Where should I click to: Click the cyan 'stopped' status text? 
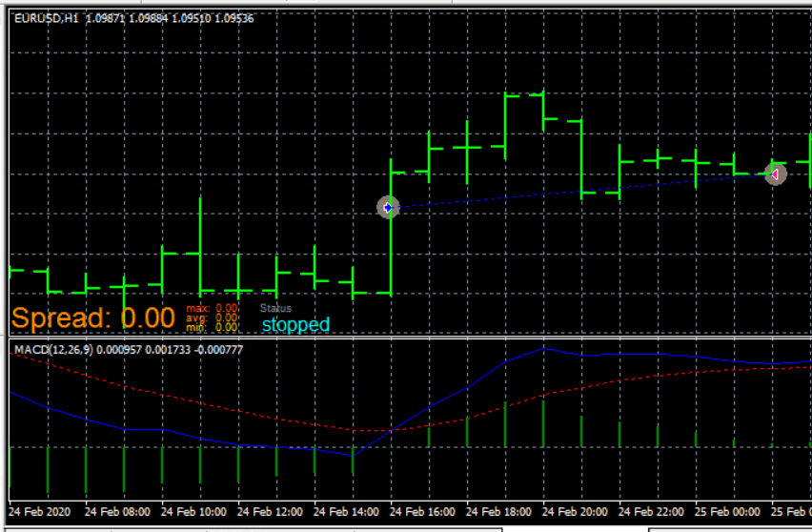[295, 325]
